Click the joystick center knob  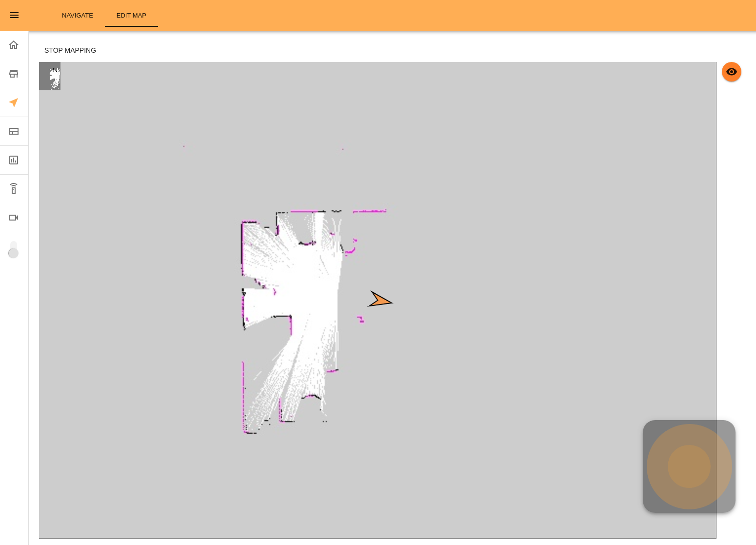[689, 466]
